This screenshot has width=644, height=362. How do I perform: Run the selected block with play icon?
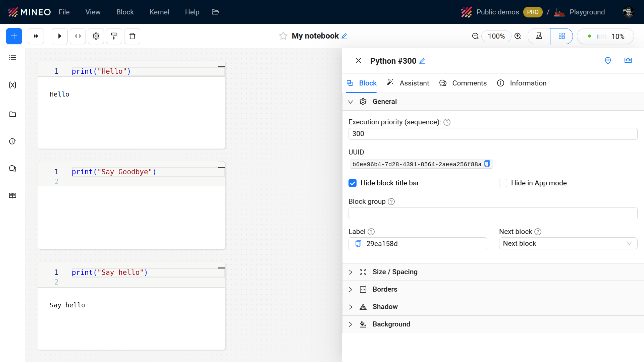(60, 36)
